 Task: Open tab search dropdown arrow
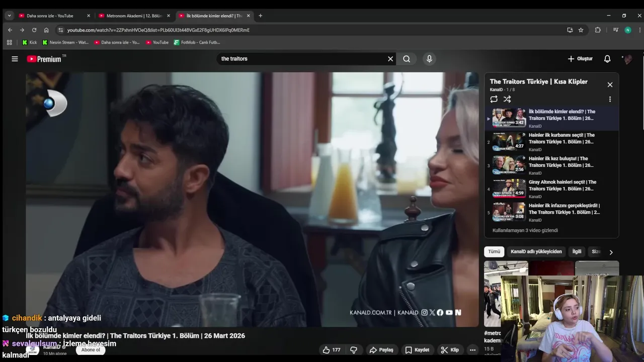[9, 16]
